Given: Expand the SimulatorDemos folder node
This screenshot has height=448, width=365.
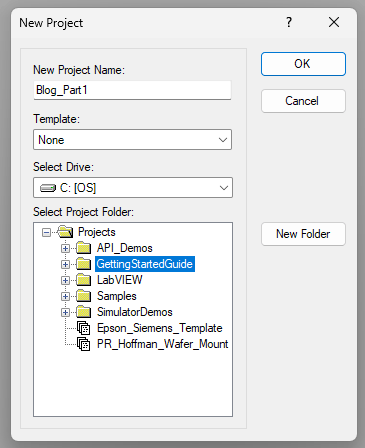Looking at the screenshot, I should click(65, 312).
